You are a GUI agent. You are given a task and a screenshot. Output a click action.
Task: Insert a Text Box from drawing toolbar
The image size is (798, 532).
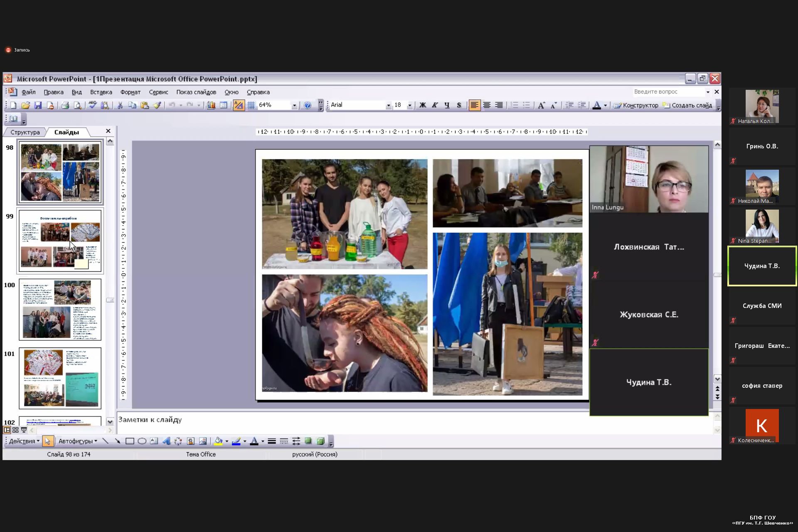(154, 441)
